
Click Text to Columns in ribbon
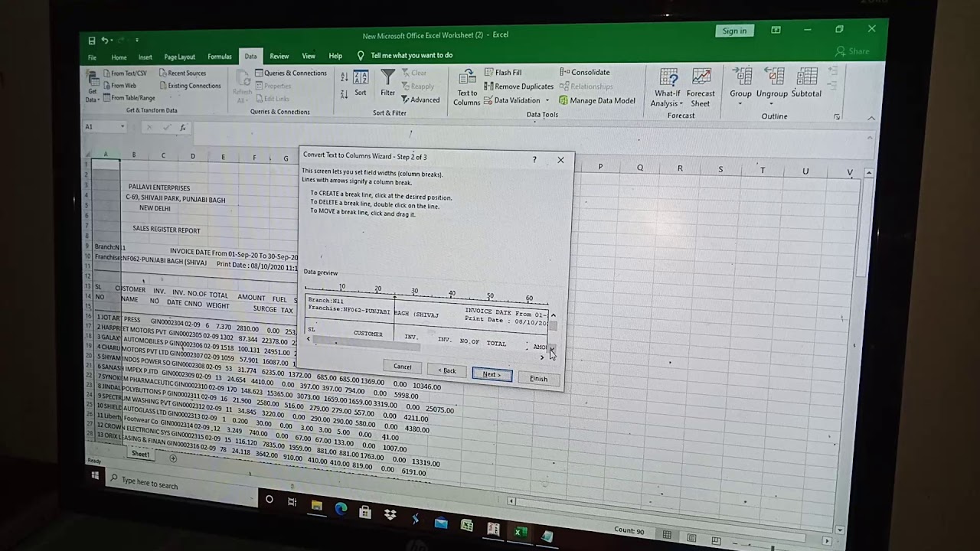click(x=466, y=87)
